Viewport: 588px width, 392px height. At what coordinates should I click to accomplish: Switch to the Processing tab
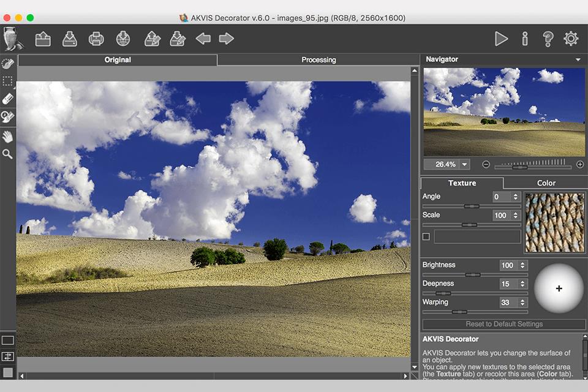(318, 60)
